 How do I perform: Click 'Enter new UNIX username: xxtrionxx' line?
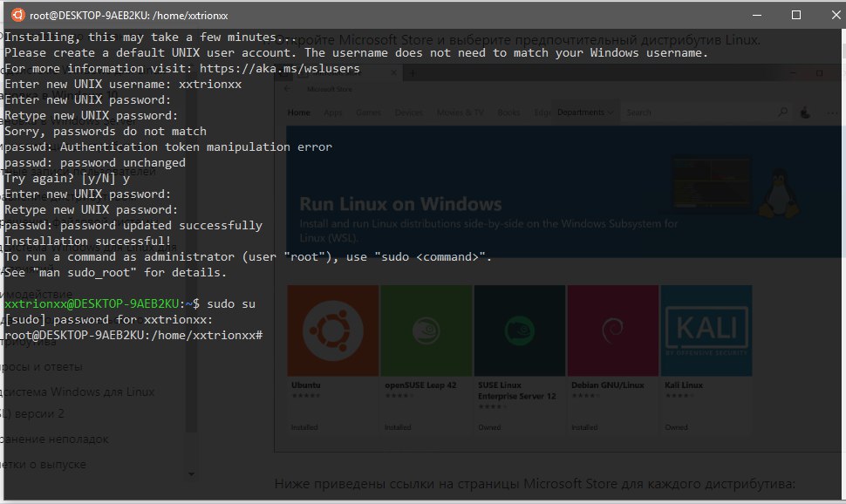tap(123, 85)
